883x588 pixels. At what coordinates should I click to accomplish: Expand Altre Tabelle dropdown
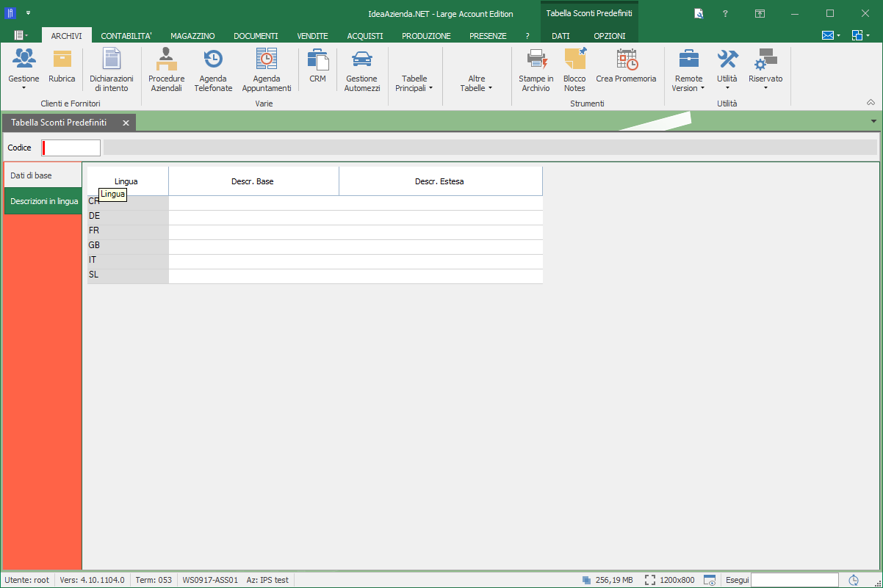(476, 83)
